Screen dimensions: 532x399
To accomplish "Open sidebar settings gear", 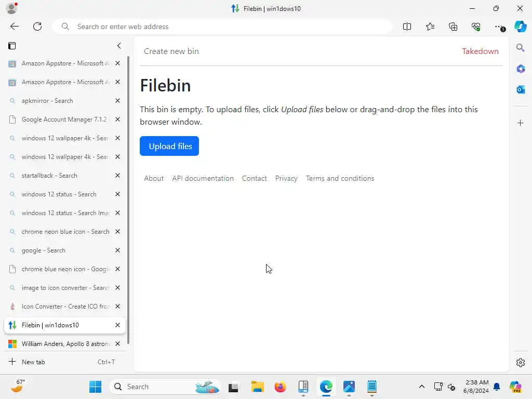I will pos(521,363).
